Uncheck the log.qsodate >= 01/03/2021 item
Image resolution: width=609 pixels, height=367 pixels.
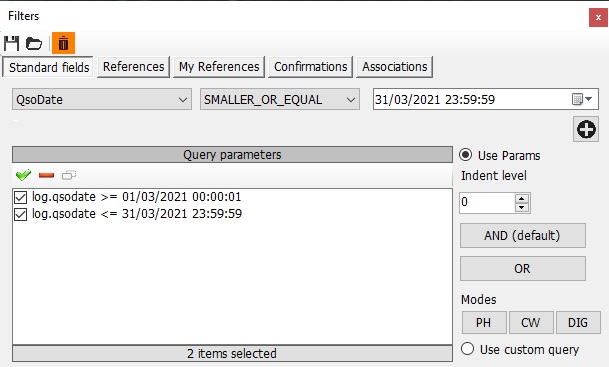pos(20,197)
